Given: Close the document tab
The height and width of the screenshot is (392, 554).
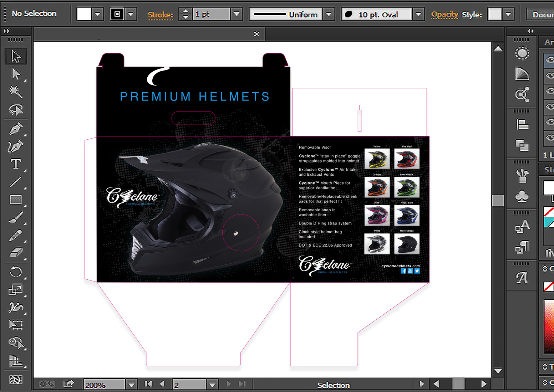Looking at the screenshot, I should click(x=257, y=34).
